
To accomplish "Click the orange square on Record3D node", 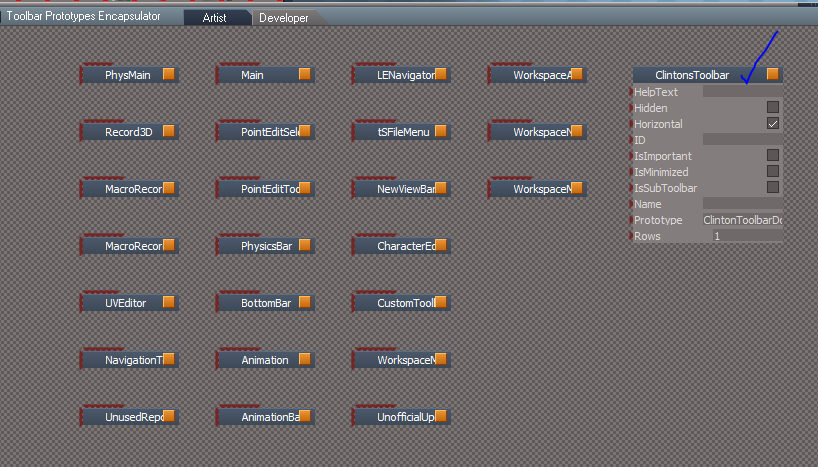I will [169, 131].
